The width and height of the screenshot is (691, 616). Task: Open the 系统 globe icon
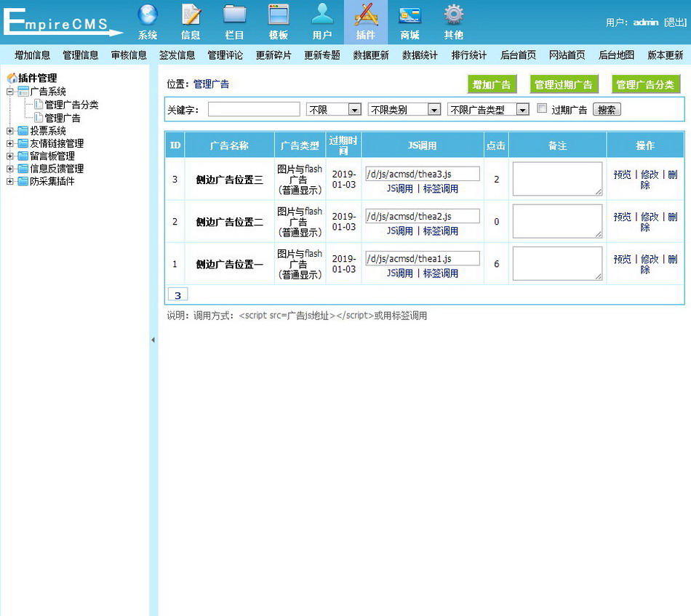147,15
